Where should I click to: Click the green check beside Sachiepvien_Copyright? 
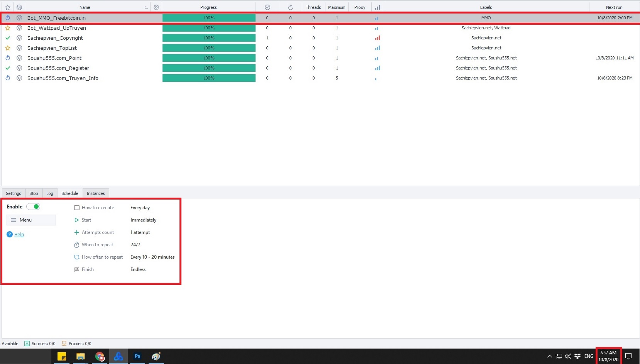[8, 38]
